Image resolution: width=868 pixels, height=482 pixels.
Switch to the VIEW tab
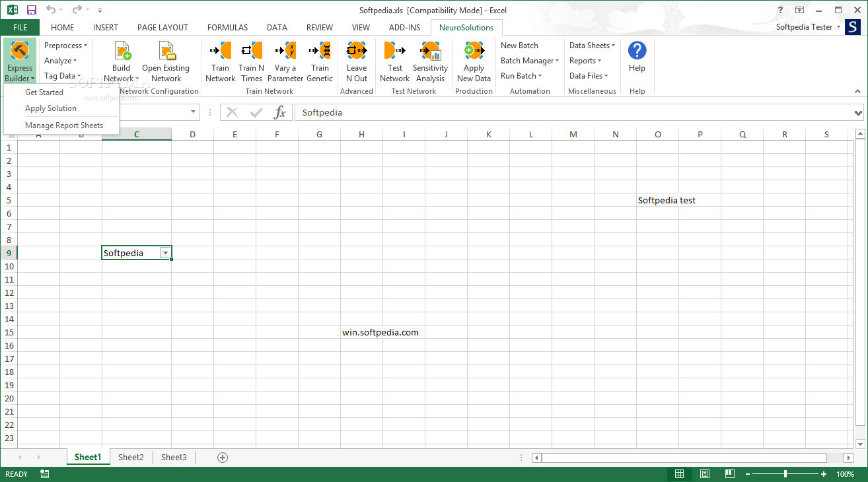[x=361, y=28]
